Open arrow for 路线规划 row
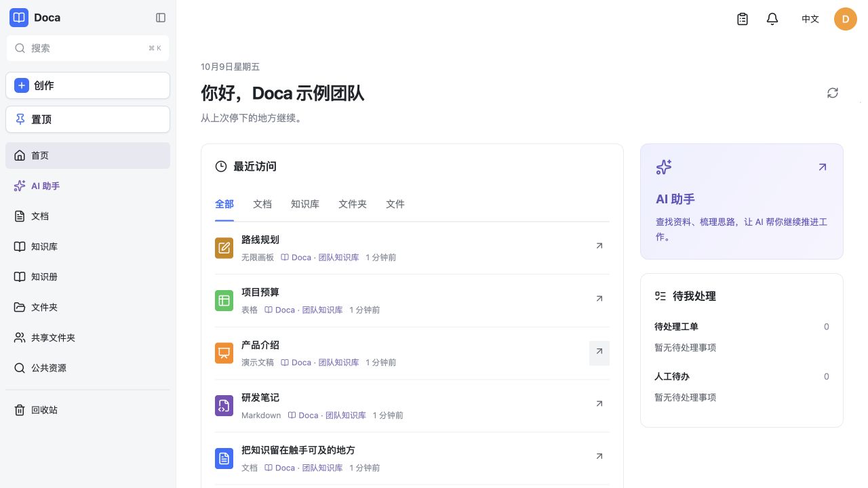 [x=599, y=246]
